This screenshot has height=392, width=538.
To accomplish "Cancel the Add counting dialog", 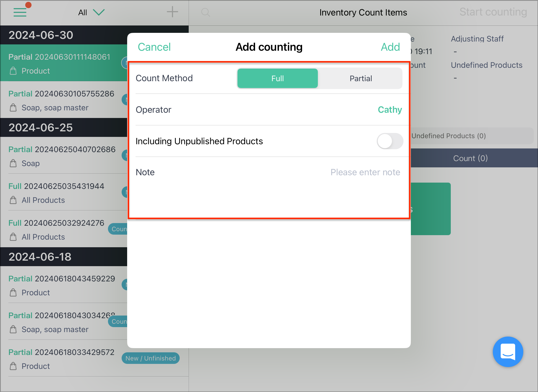I will point(154,47).
